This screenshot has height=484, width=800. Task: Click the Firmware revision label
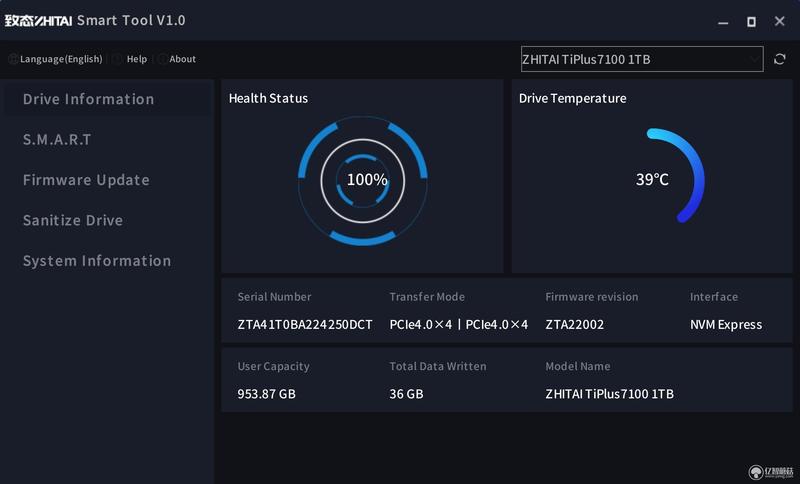[592, 296]
